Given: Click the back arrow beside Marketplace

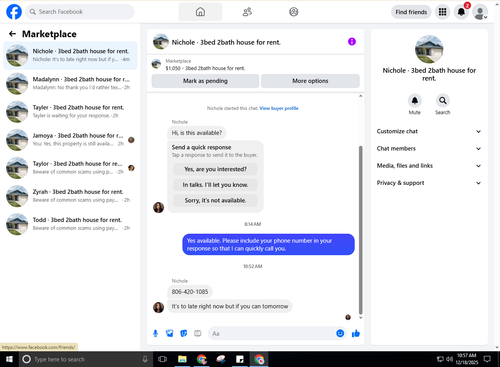Looking at the screenshot, I should coord(12,34).
